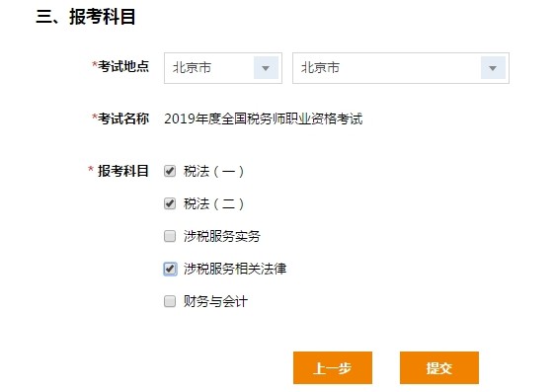This screenshot has width=553, height=392.
Task: Click the 提交 button
Action: [439, 367]
